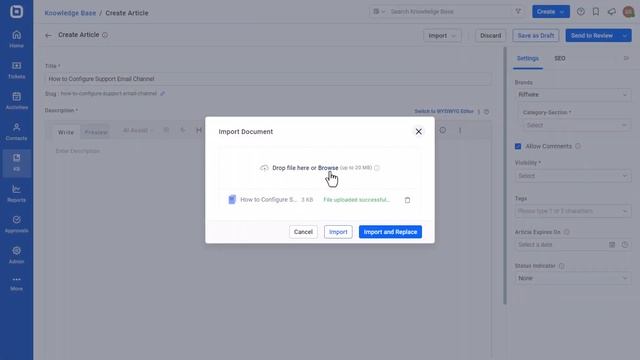Open announcements megaphone icon
This screenshot has width=640, height=360.
point(611,12)
